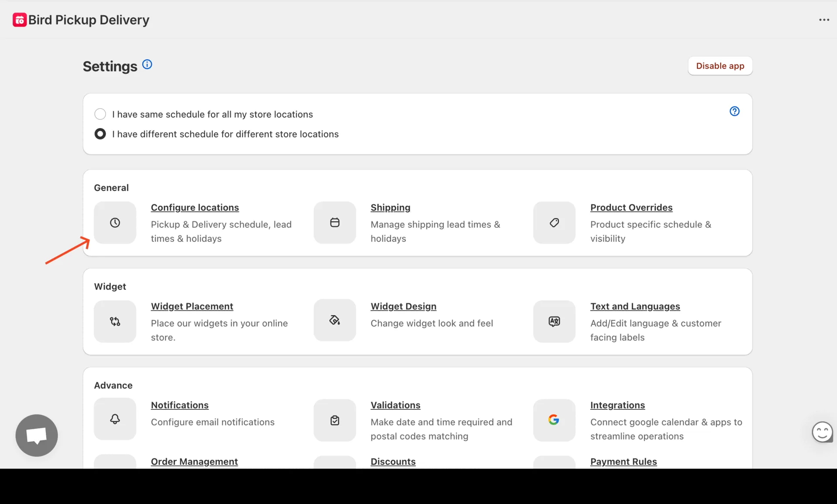Open the three-dot more options menu
837x504 pixels.
tap(824, 20)
